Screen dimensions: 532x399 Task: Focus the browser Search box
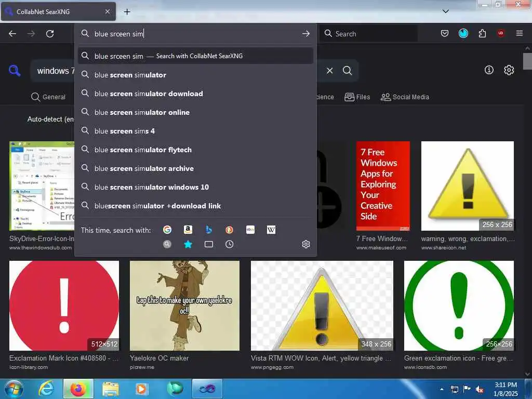click(x=368, y=34)
